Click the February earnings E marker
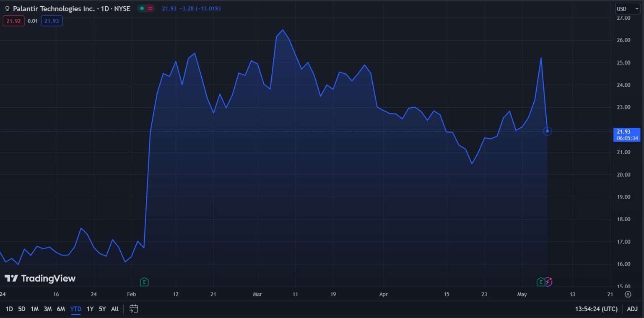This screenshot has width=644, height=318. [x=144, y=282]
